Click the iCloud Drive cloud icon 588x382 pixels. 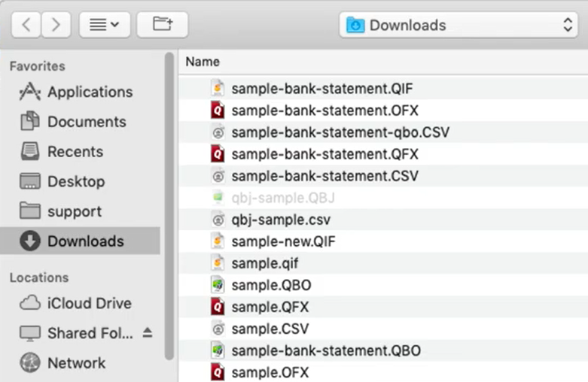(29, 302)
